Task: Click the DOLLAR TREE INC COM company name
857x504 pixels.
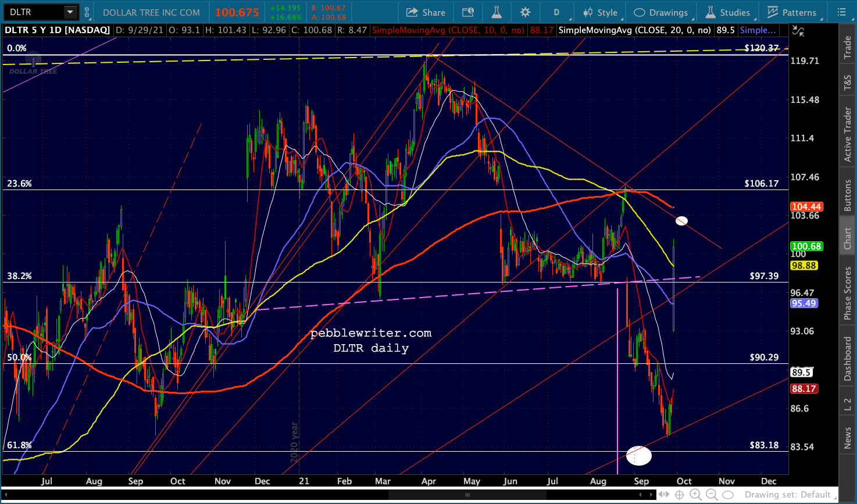Action: coord(151,12)
